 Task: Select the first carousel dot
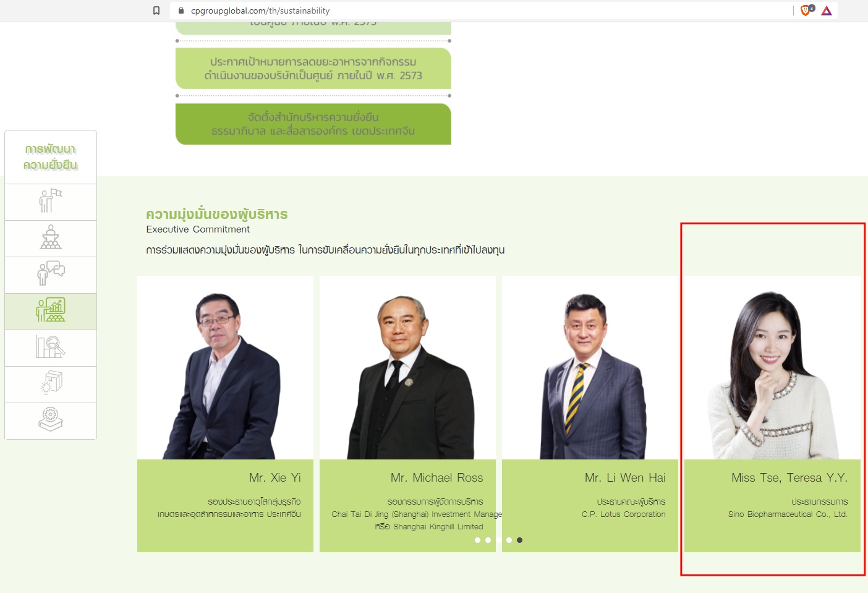click(x=477, y=540)
